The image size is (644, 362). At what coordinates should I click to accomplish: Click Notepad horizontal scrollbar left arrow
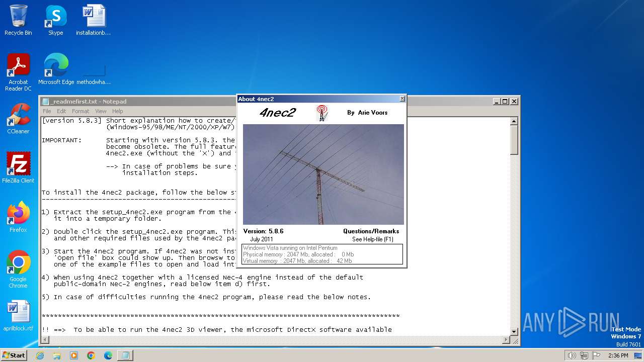[x=45, y=340]
